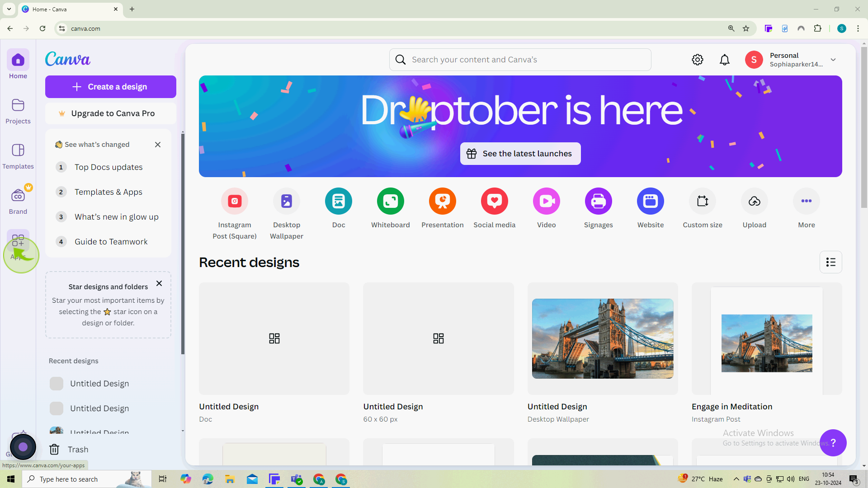This screenshot has width=868, height=488.
Task: Open the Chrome tab search dropdown
Action: click(x=9, y=9)
